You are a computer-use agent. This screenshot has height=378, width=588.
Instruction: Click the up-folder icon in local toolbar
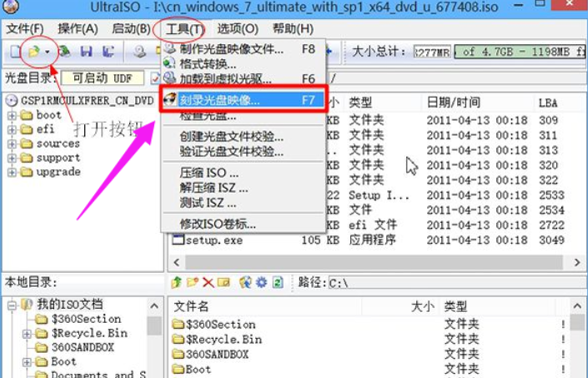(x=177, y=282)
